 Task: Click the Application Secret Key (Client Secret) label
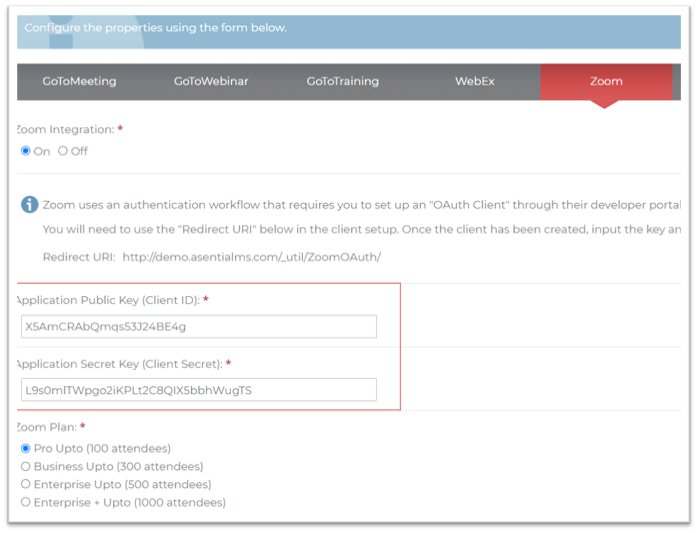pyautogui.click(x=120, y=364)
